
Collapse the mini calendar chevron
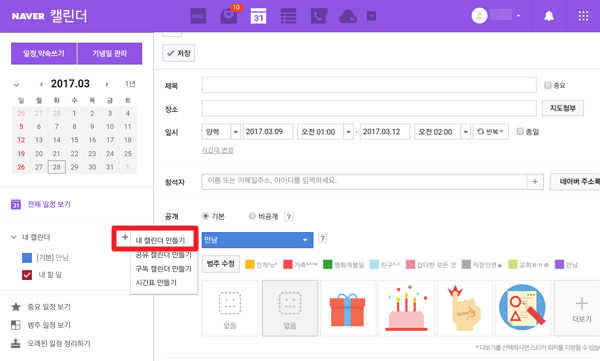tap(16, 85)
